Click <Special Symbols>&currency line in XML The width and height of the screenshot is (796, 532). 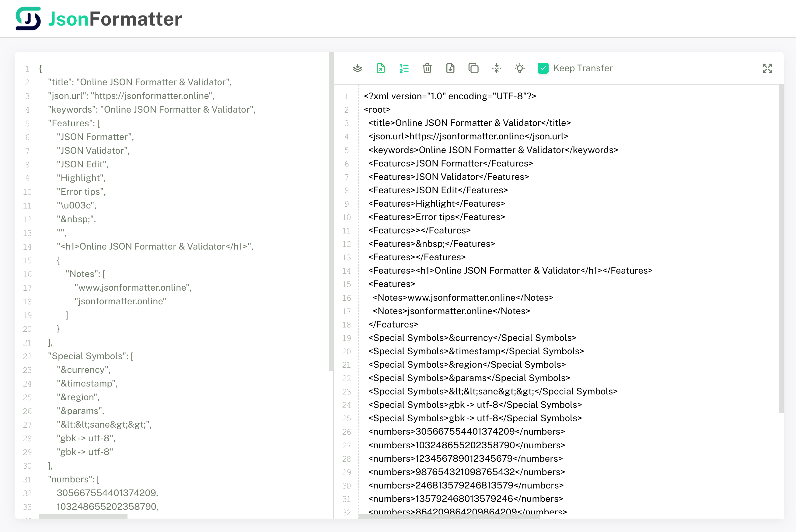473,338
